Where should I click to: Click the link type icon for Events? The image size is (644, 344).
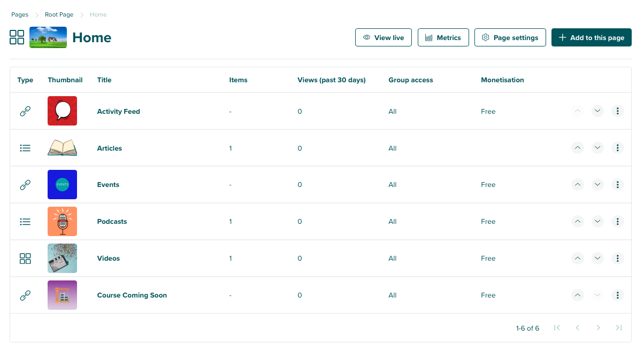[x=25, y=185]
